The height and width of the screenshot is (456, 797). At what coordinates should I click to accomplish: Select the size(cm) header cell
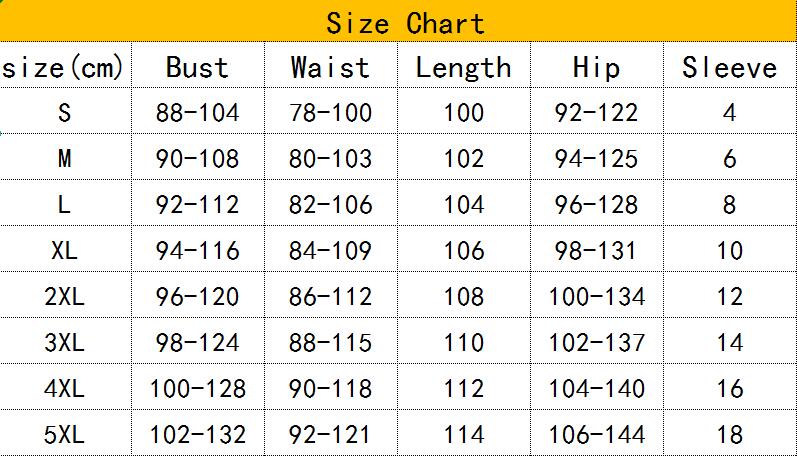tap(66, 65)
